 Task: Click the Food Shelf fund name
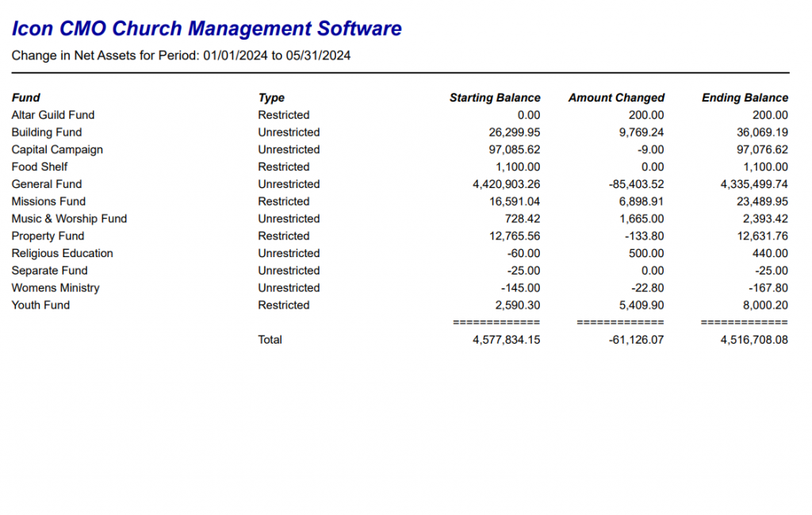[x=39, y=167]
